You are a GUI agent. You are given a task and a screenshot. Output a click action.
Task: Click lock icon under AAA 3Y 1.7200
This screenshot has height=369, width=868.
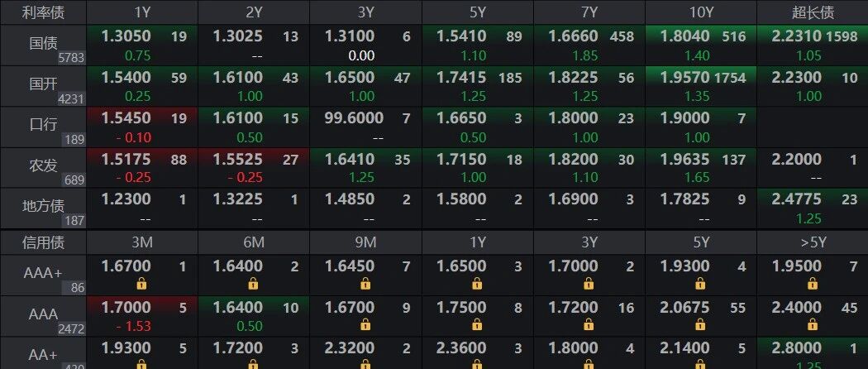pyautogui.click(x=589, y=325)
